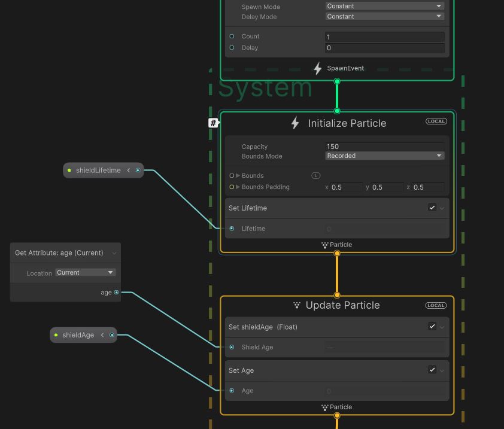Image resolution: width=504 pixels, height=429 pixels.
Task: Click the shieldLifetime node output port
Action: pyautogui.click(x=138, y=171)
